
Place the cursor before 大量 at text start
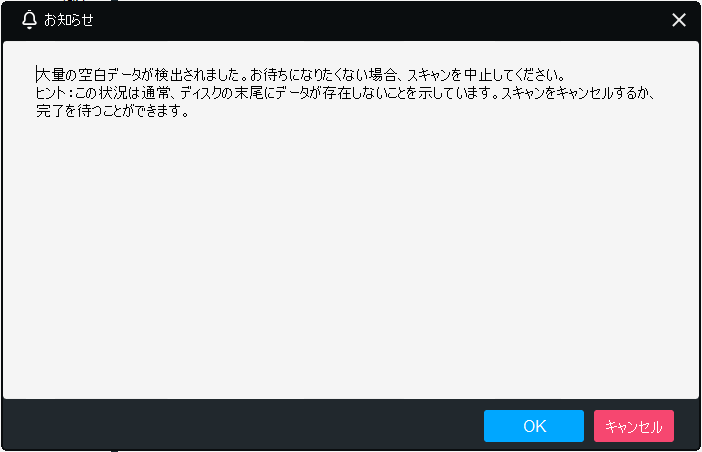pos(37,74)
